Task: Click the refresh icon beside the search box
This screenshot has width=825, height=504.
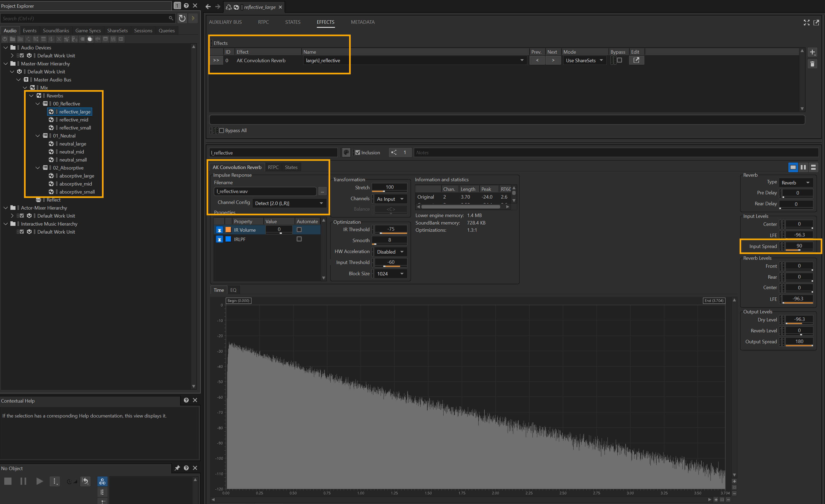Action: pyautogui.click(x=182, y=18)
